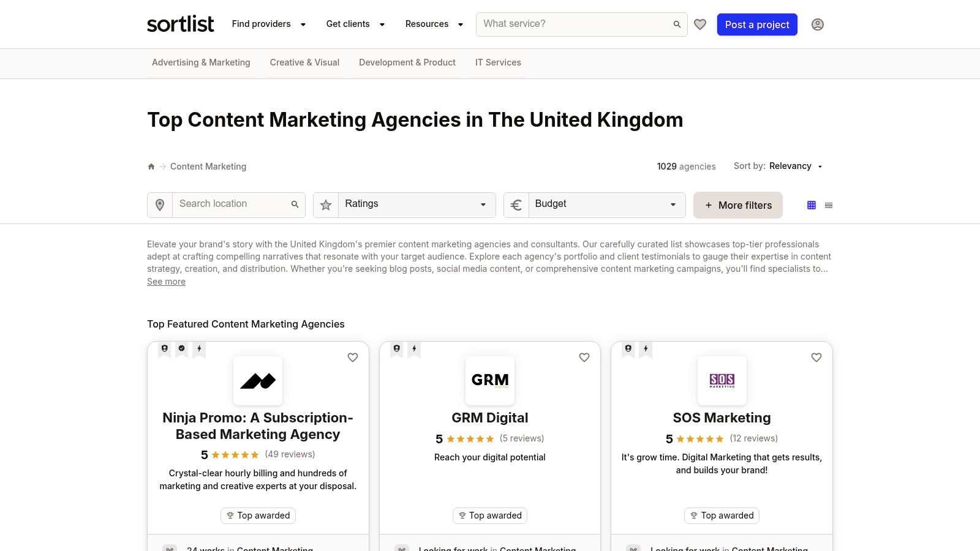Screen dimensions: 980x551
Task: Expand description with See more
Action: tap(166, 282)
